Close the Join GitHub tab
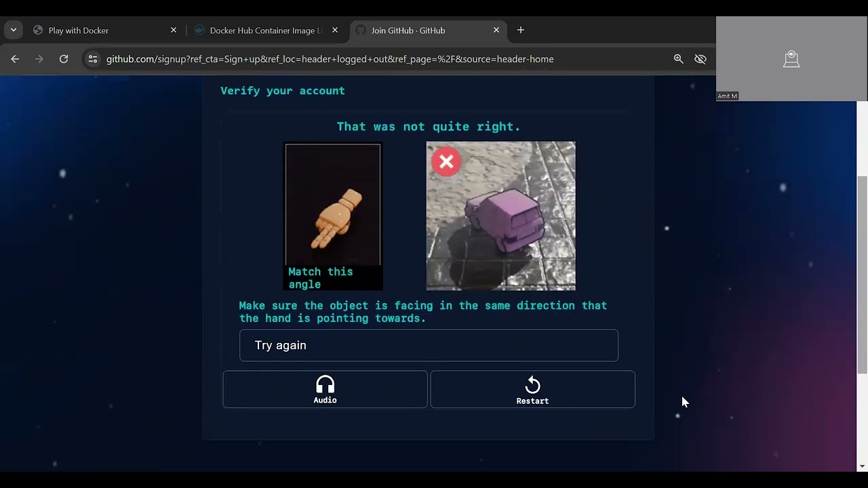Image resolution: width=868 pixels, height=488 pixels. [496, 30]
